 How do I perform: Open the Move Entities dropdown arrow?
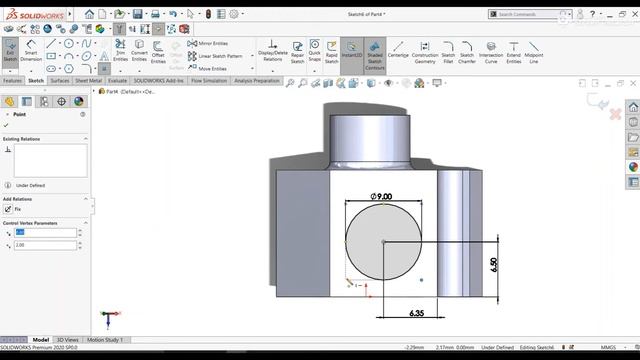pyautogui.click(x=252, y=69)
